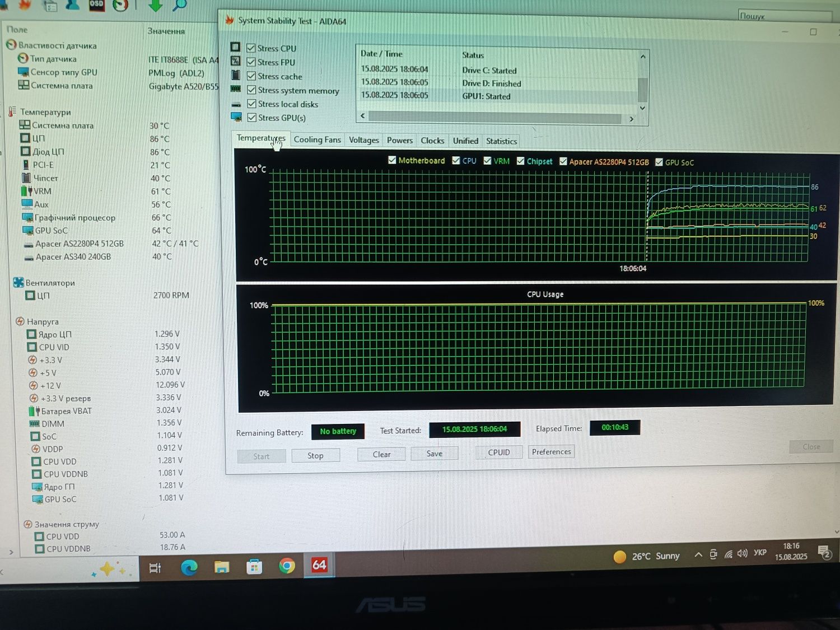Open Preferences in stability test
The height and width of the screenshot is (630, 840).
click(552, 452)
